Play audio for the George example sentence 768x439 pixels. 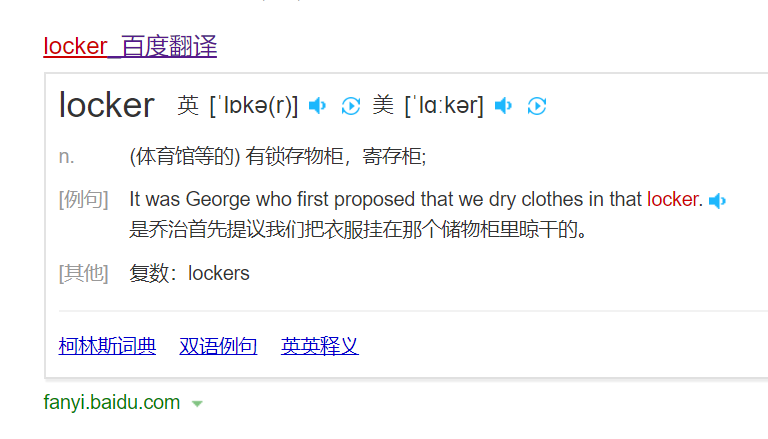(717, 201)
